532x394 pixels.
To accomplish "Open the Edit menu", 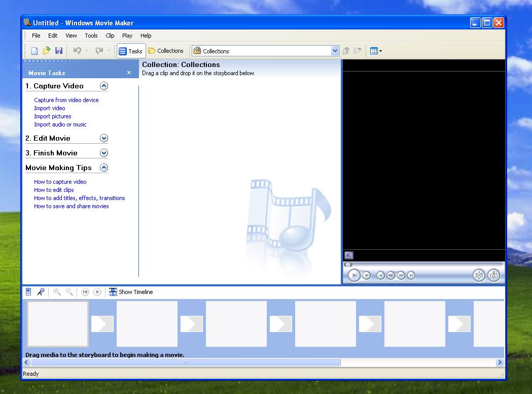I will click(x=53, y=36).
